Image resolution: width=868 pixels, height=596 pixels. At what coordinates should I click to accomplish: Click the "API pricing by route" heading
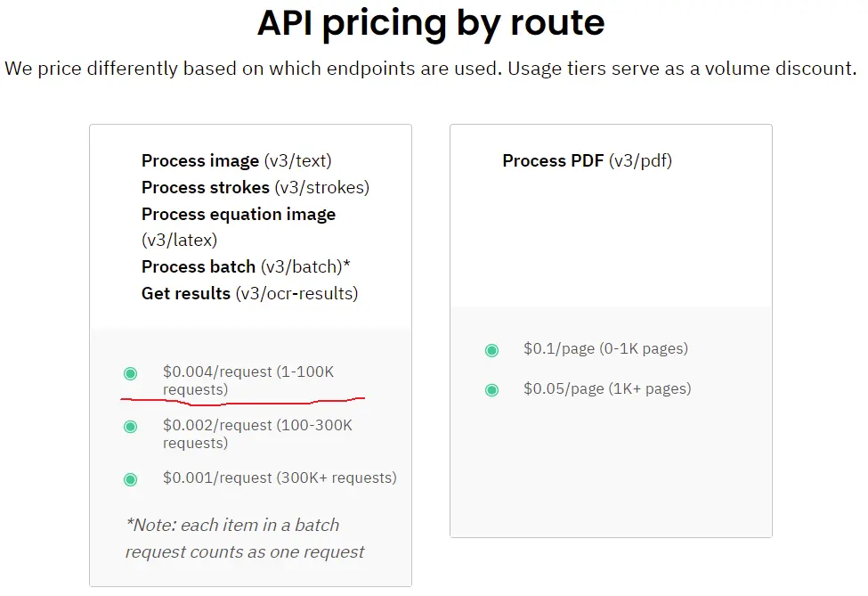tap(431, 24)
